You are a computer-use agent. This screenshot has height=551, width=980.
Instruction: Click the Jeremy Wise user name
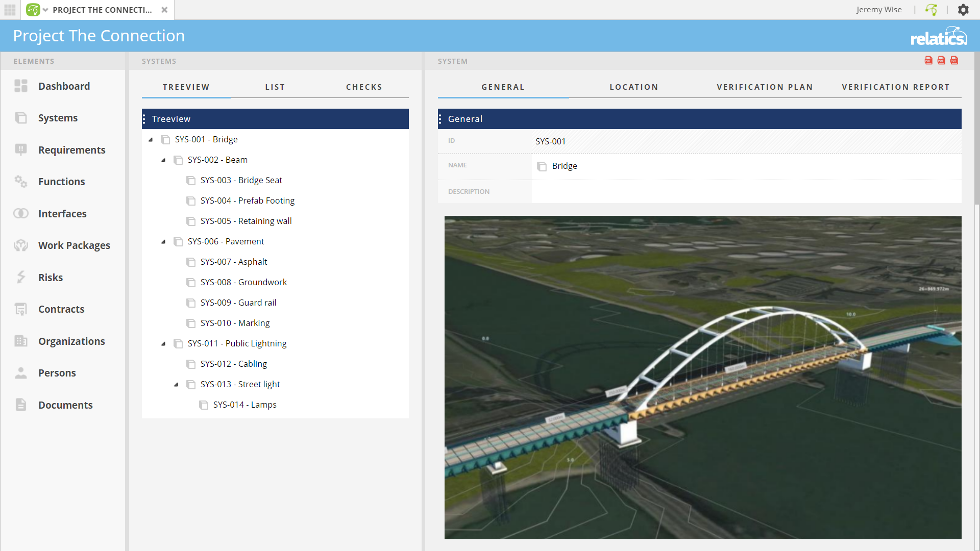coord(879,10)
